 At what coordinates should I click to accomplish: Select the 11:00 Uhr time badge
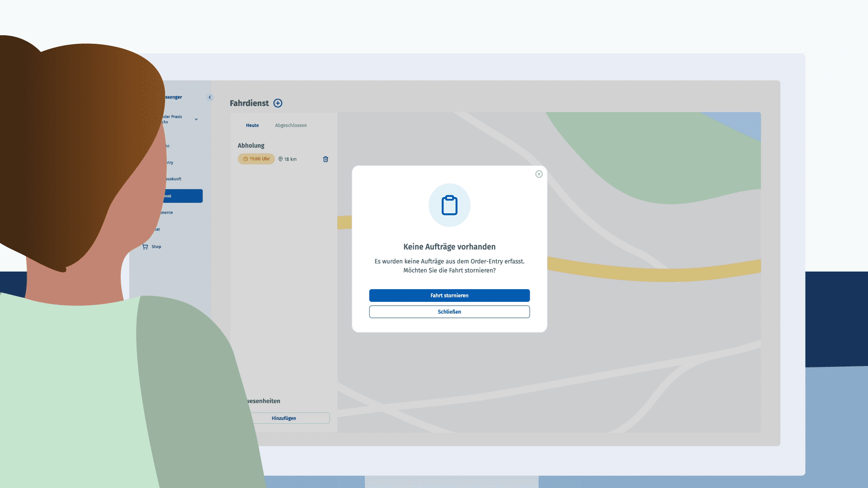[x=256, y=159]
